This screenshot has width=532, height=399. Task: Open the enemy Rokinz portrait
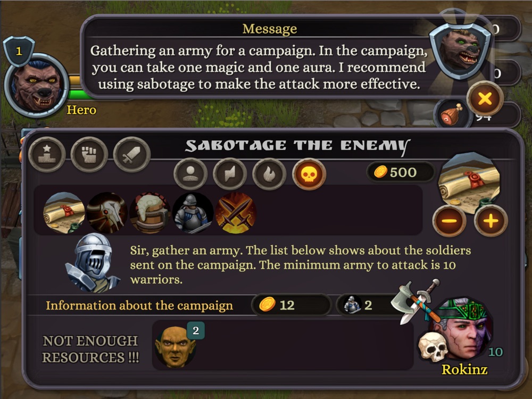pos(461,329)
